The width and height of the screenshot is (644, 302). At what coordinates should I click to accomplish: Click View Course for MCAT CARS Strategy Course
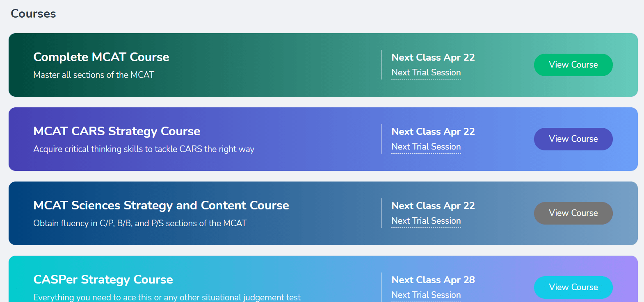coord(573,139)
